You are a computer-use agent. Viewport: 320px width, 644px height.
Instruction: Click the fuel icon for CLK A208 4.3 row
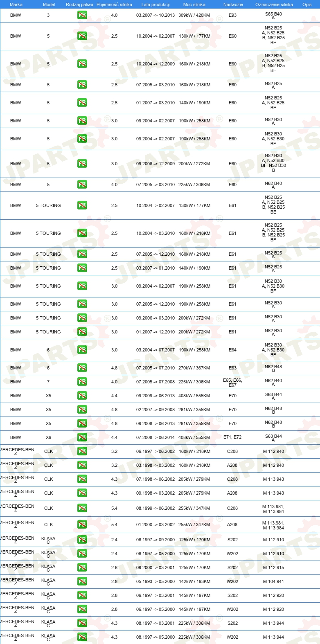pyautogui.click(x=82, y=493)
